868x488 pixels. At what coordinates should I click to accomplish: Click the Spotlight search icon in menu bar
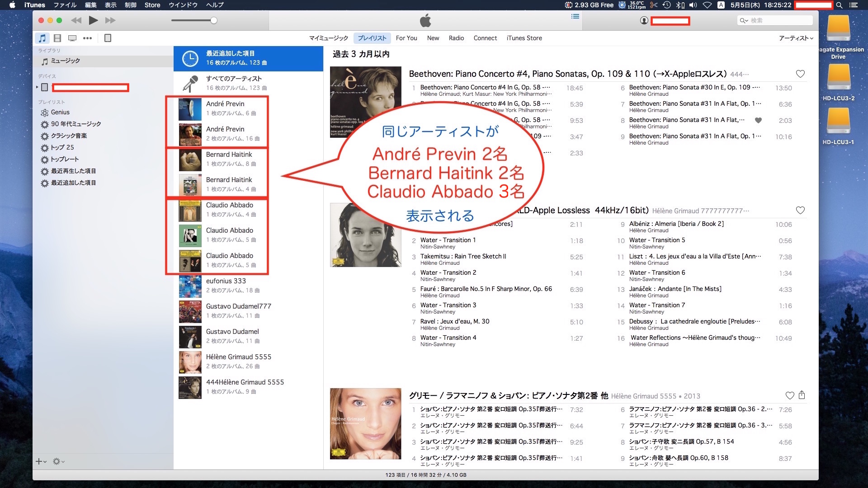839,5
